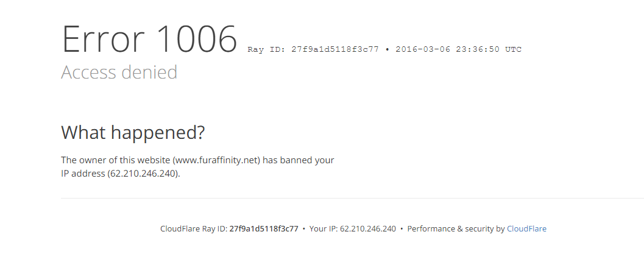
Task: Click the What happened? heading
Action: pyautogui.click(x=133, y=132)
